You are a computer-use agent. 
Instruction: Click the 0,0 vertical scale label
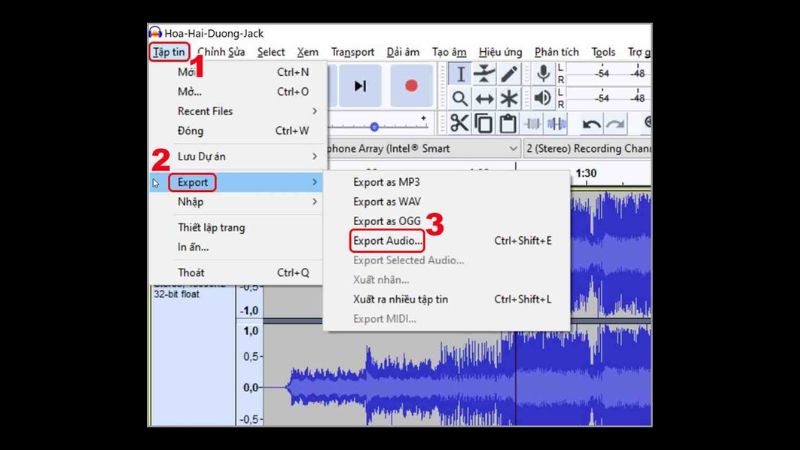pos(251,388)
